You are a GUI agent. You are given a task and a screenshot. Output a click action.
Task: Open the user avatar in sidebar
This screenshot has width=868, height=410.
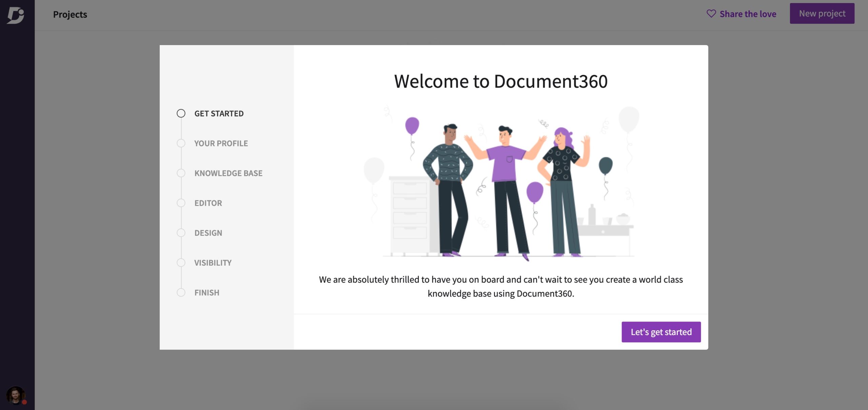pos(16,395)
